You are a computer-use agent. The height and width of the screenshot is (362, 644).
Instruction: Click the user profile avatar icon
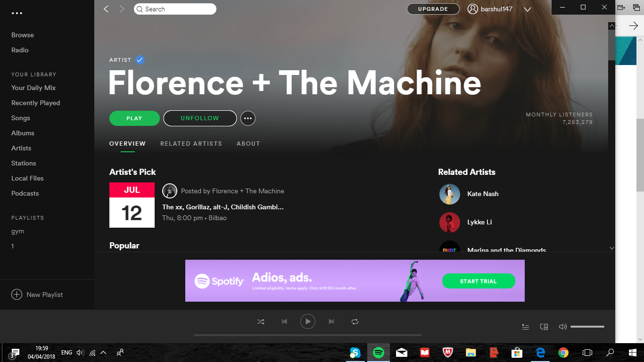tap(473, 9)
